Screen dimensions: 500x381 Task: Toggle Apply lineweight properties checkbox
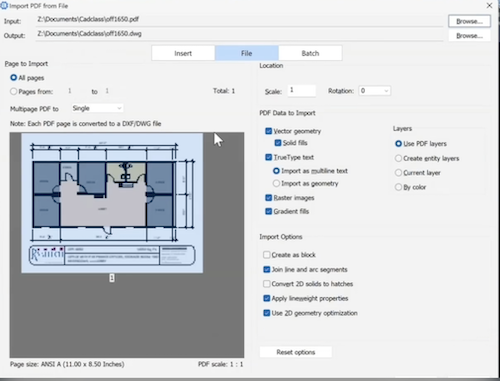(x=267, y=298)
